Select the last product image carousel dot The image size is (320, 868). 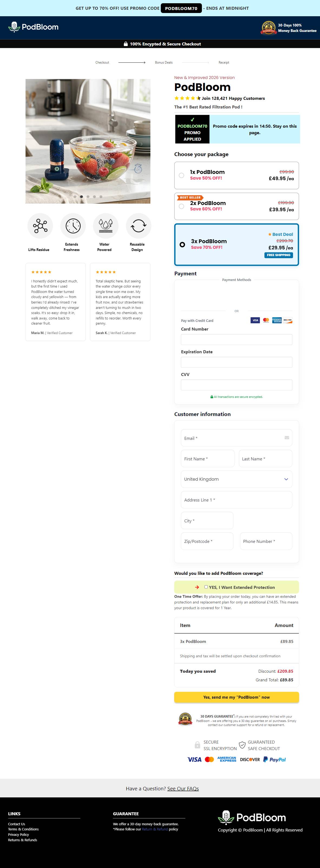click(101, 196)
